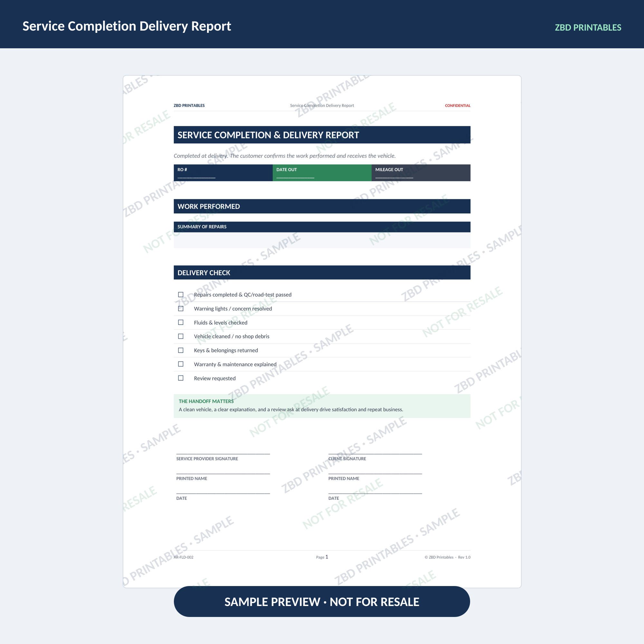
Task: Tick 'Keys & belongings returned' checkbox
Action: pyautogui.click(x=181, y=350)
